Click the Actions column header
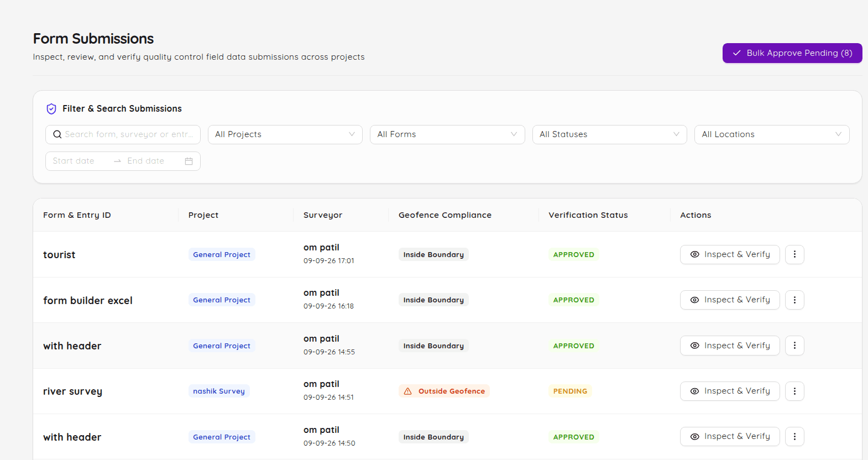 pyautogui.click(x=696, y=215)
